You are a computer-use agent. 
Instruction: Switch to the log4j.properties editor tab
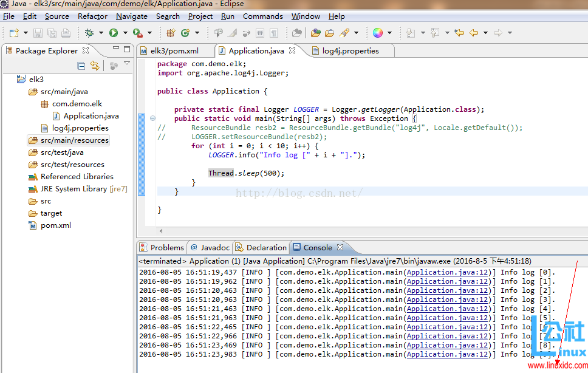point(350,51)
